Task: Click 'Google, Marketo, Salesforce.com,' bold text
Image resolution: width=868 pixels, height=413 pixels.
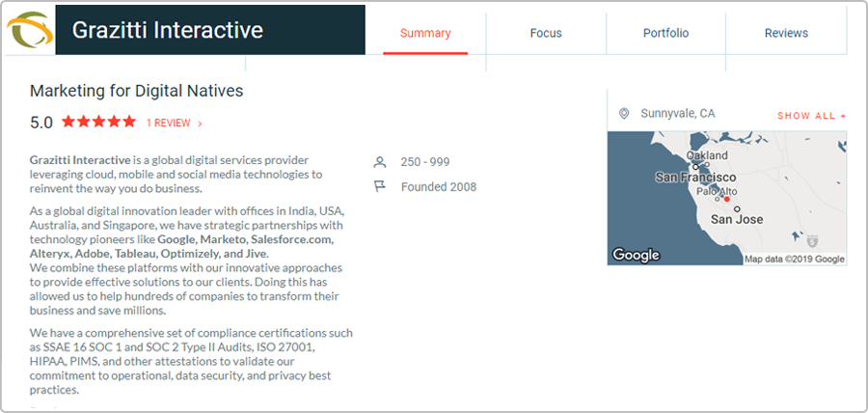Action: [246, 239]
